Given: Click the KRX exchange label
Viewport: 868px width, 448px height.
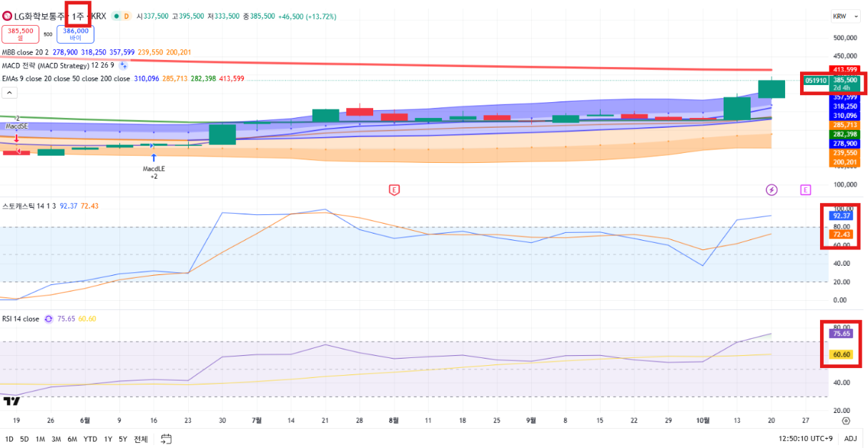Looking at the screenshot, I should pyautogui.click(x=97, y=16).
